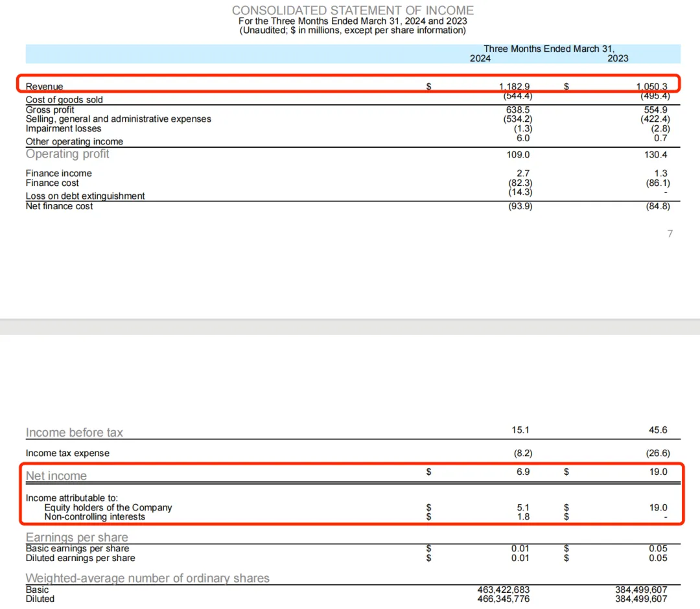Click the revenue value 1,182.9
The height and width of the screenshot is (609, 700).
tap(514, 87)
